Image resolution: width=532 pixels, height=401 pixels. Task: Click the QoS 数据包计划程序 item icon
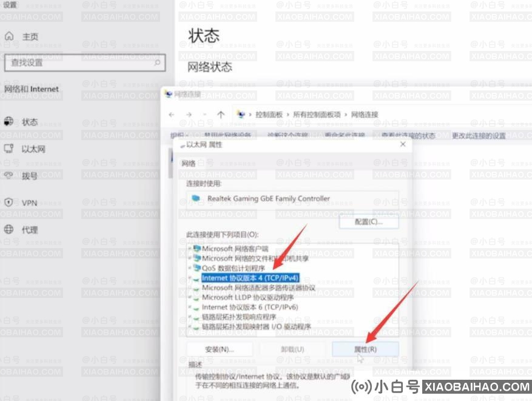click(x=197, y=268)
